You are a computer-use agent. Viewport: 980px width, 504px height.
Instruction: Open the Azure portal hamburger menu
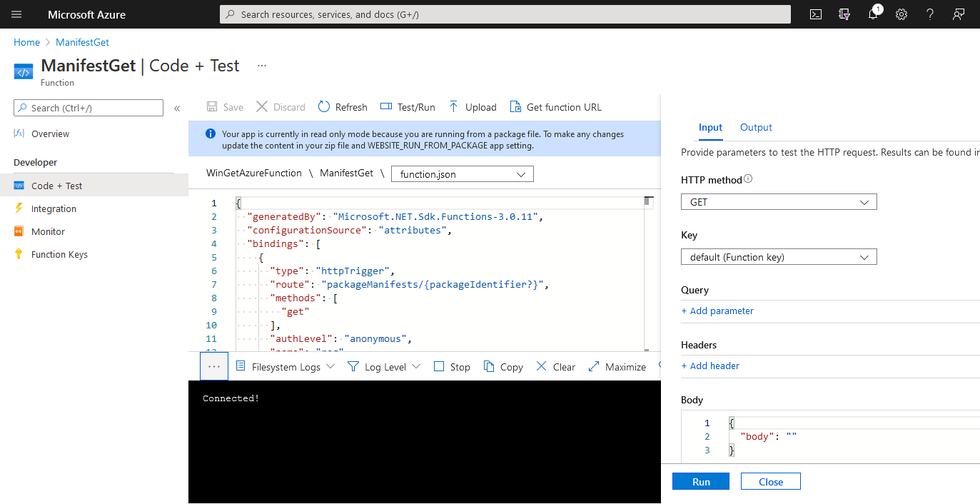click(x=17, y=14)
